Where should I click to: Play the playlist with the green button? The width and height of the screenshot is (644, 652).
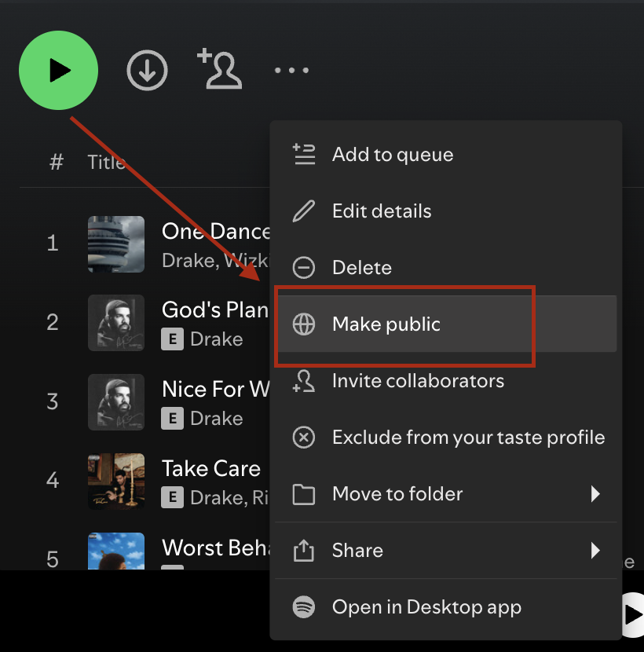point(59,70)
